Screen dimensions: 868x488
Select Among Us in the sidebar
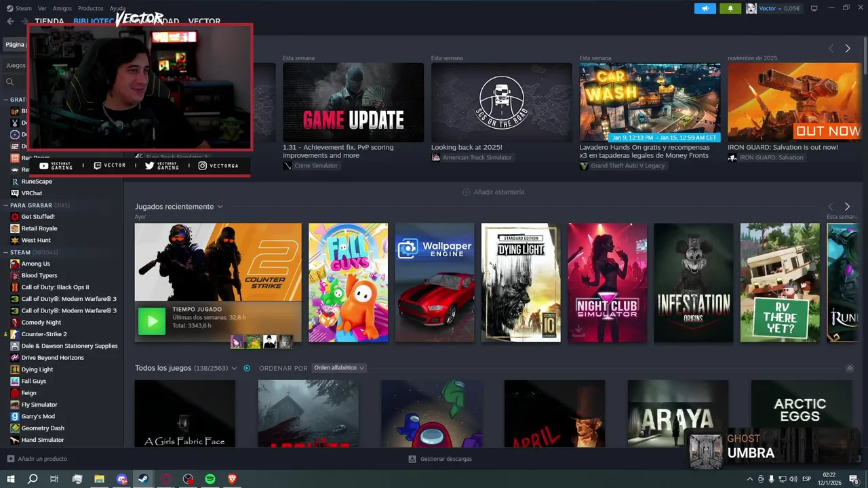35,264
